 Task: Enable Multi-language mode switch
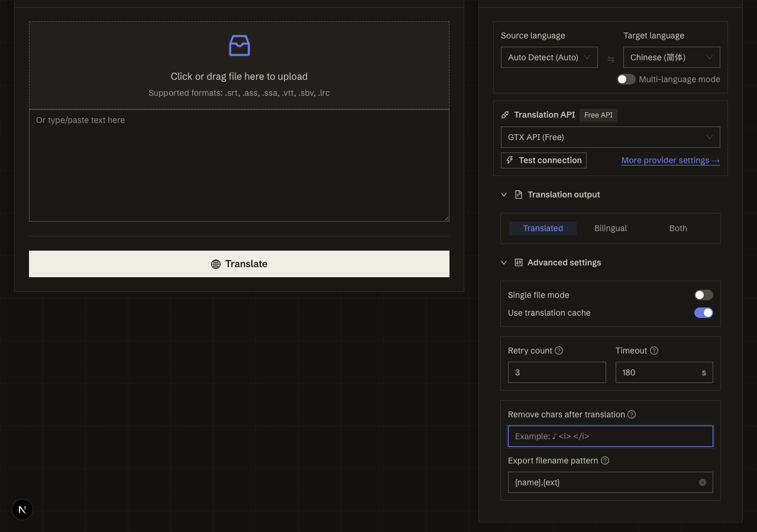(626, 79)
